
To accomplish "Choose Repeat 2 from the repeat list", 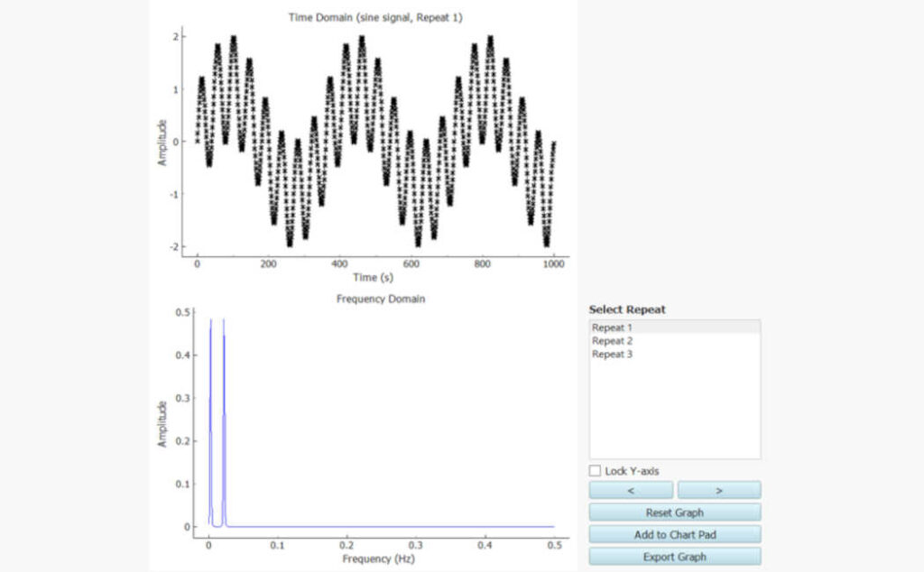I will 612,341.
